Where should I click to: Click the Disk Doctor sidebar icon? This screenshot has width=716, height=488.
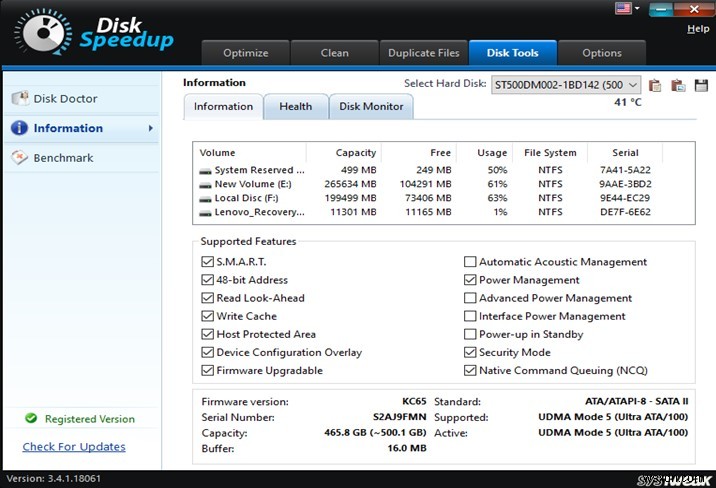pos(20,98)
